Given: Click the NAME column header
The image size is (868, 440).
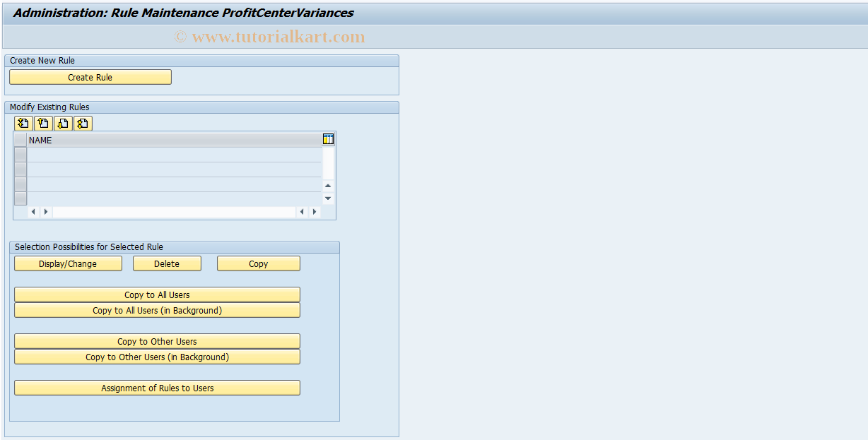Looking at the screenshot, I should (174, 140).
